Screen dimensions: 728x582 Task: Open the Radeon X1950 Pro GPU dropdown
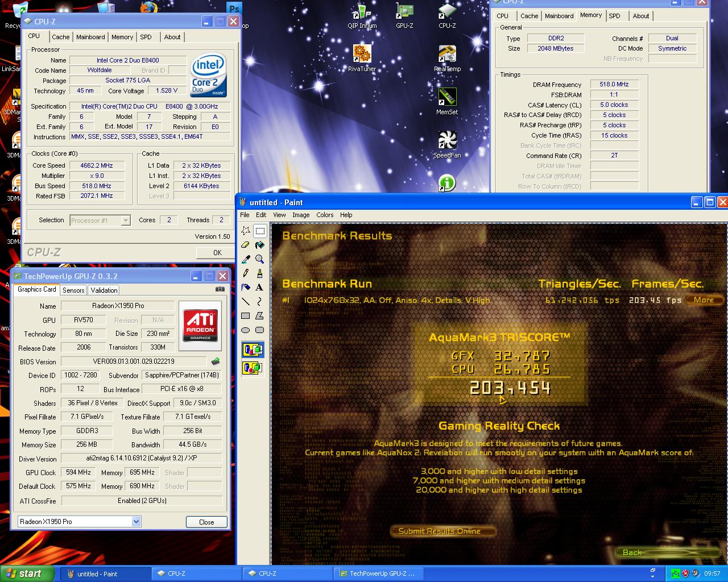click(136, 521)
